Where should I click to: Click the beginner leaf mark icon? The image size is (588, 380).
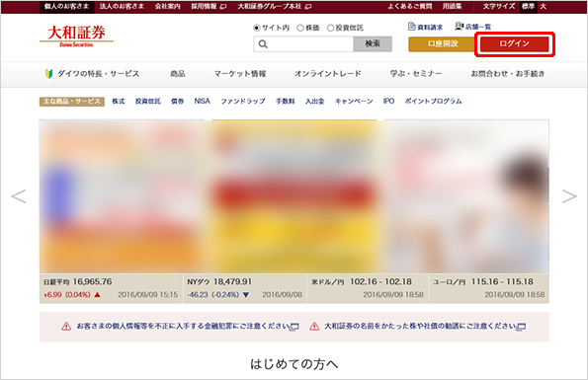48,73
